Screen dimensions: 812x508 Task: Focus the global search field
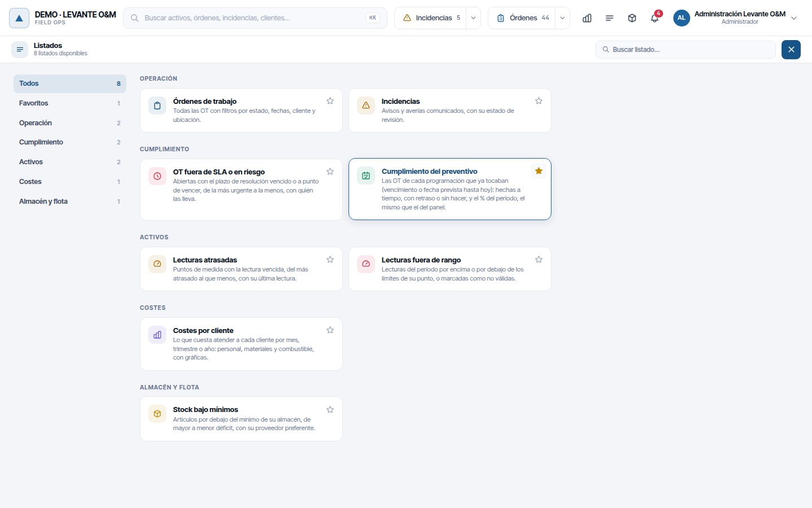click(x=255, y=18)
